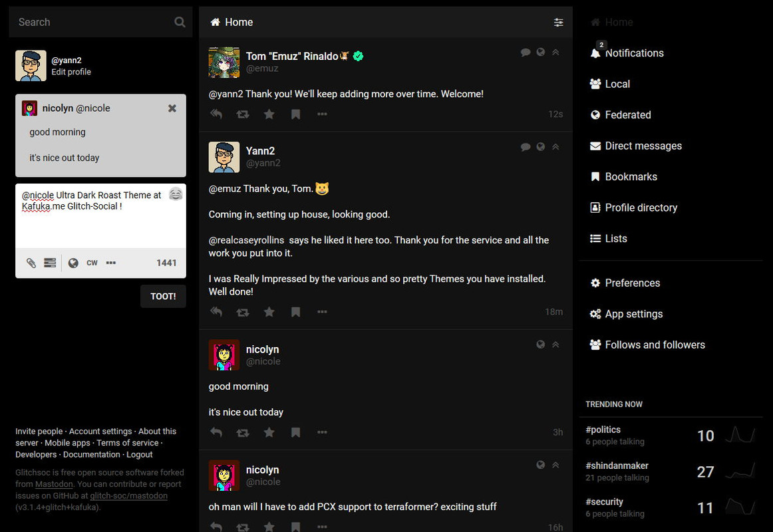The width and height of the screenshot is (773, 532).
Task: Click visibility globe icon on Yann2's post
Action: point(541,147)
